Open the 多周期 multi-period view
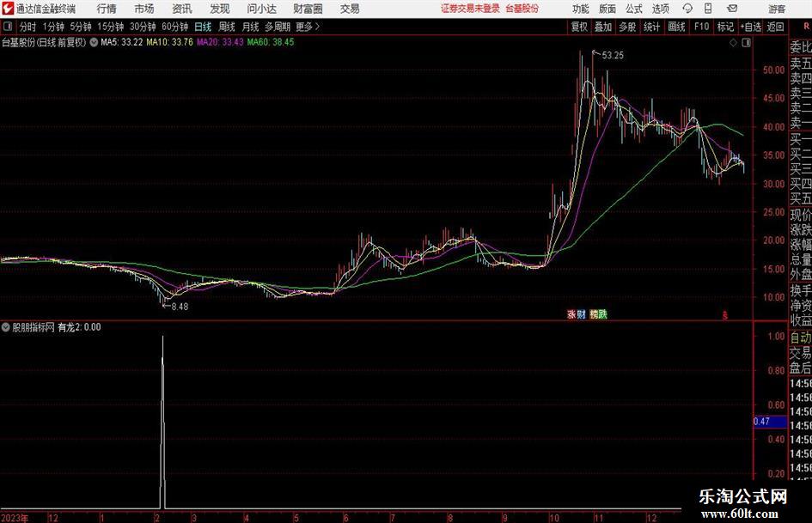The image size is (812, 523). 278,27
